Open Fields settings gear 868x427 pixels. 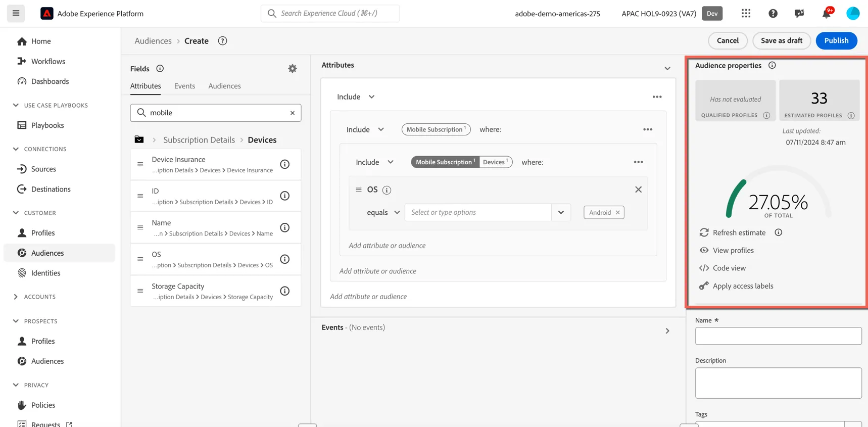click(293, 69)
